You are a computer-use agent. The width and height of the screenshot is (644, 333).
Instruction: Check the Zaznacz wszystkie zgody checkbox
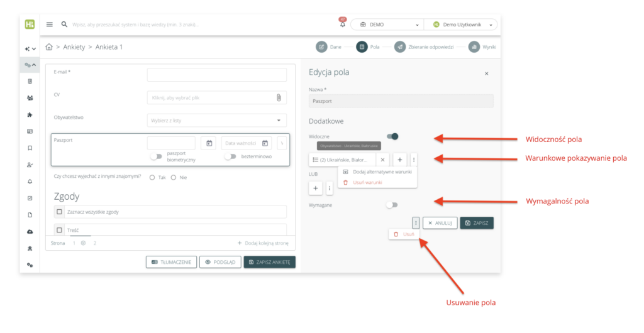[x=60, y=212]
